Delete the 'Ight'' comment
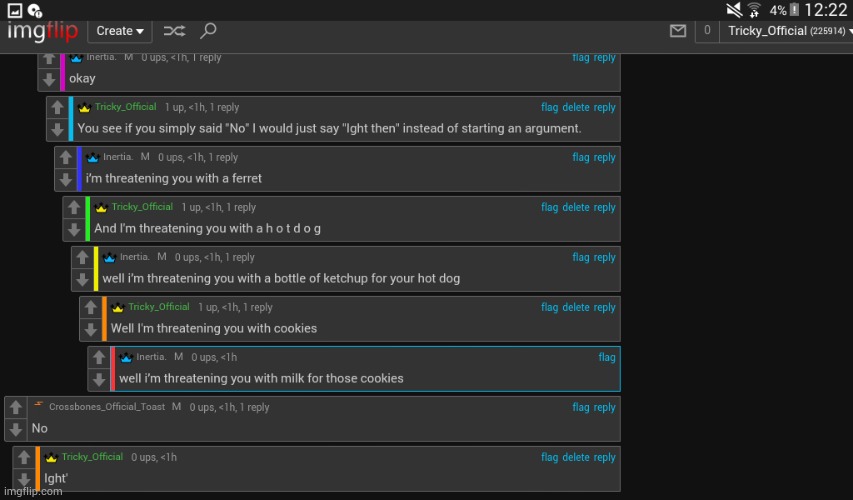 [x=576, y=457]
